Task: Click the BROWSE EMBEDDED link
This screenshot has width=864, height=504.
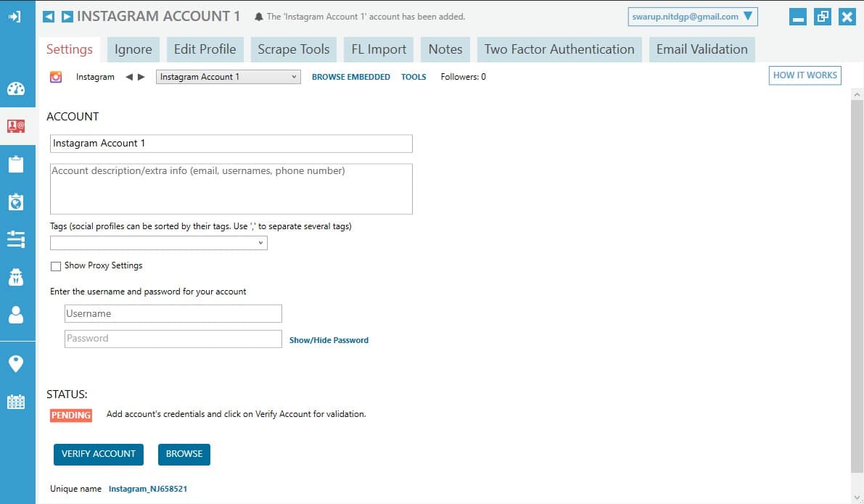Action: click(x=351, y=77)
